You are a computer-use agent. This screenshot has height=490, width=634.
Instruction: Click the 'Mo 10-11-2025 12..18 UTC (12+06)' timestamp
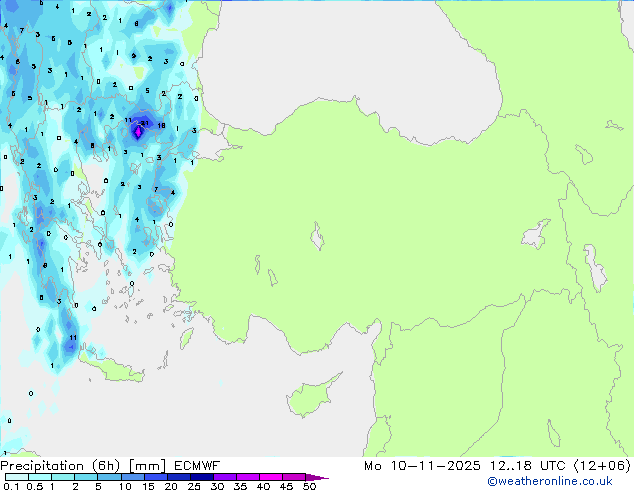pyautogui.click(x=497, y=466)
